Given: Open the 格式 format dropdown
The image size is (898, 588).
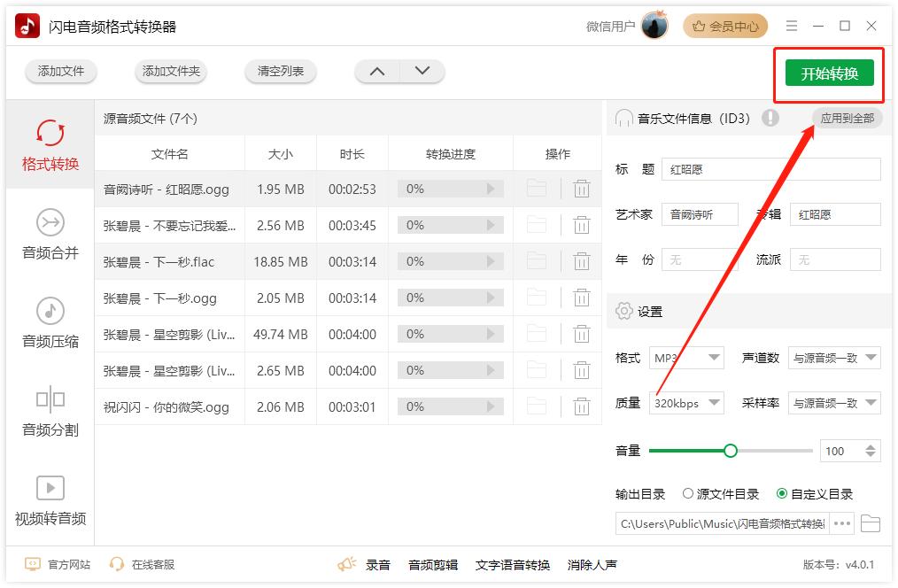Looking at the screenshot, I should point(687,358).
